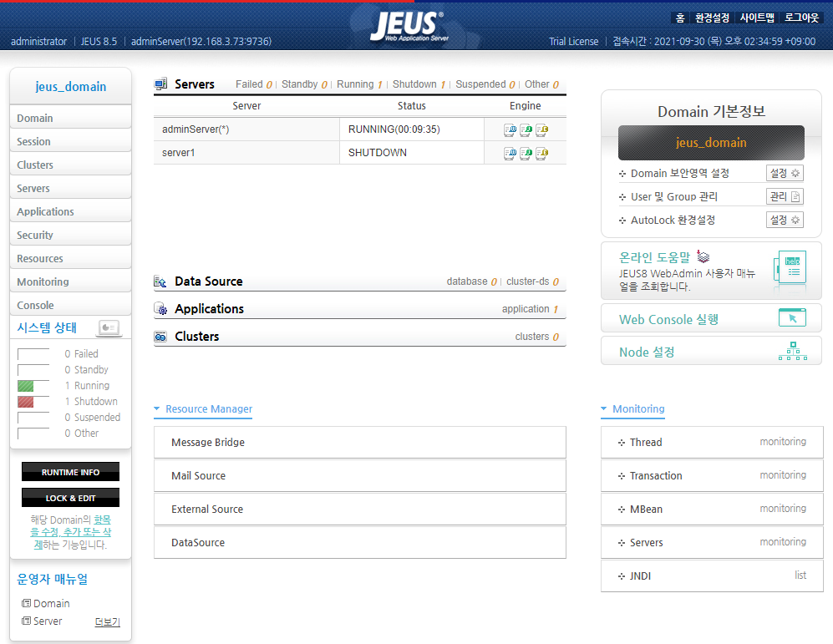Open the Session sidebar menu
833x644 pixels.
[71, 141]
